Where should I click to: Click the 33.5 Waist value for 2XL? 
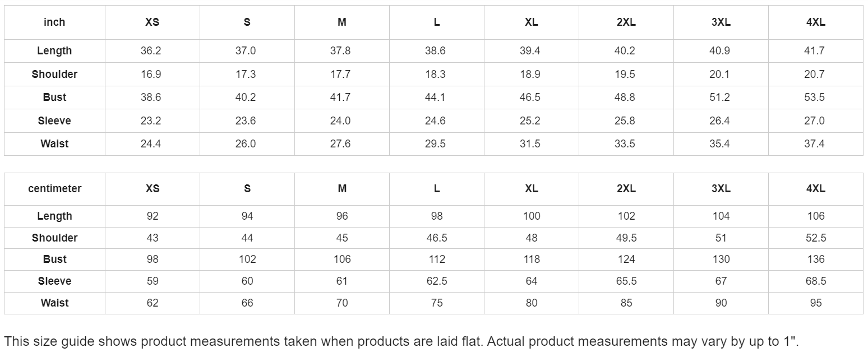coord(625,144)
